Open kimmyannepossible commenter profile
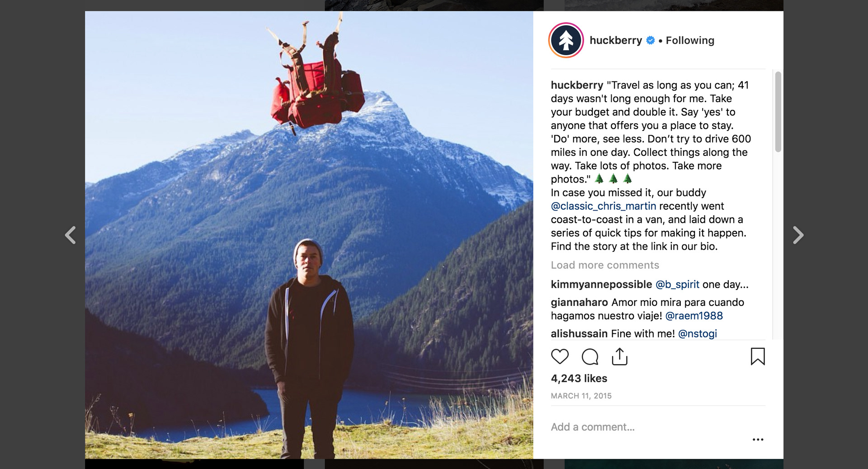The width and height of the screenshot is (868, 469). [x=601, y=284]
